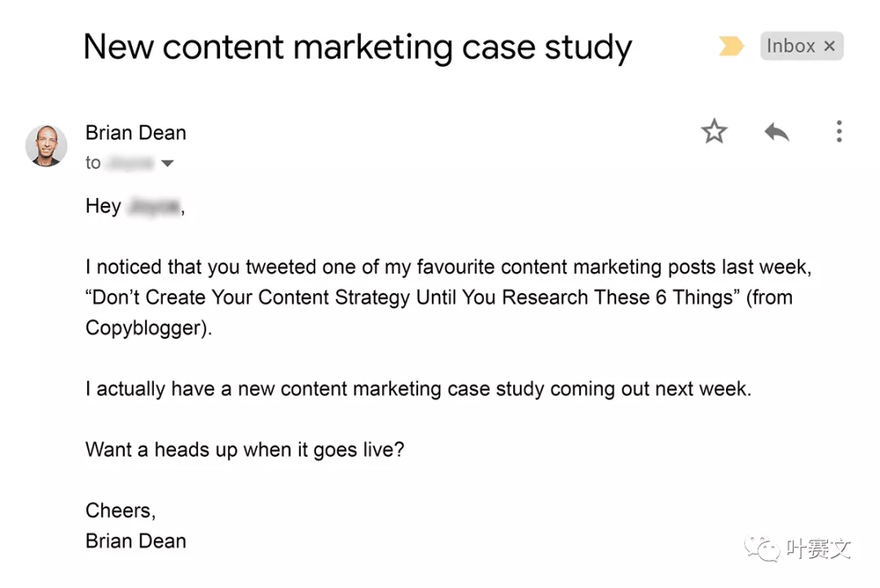Click the 'Cheers,' sign-off line

[x=121, y=511]
